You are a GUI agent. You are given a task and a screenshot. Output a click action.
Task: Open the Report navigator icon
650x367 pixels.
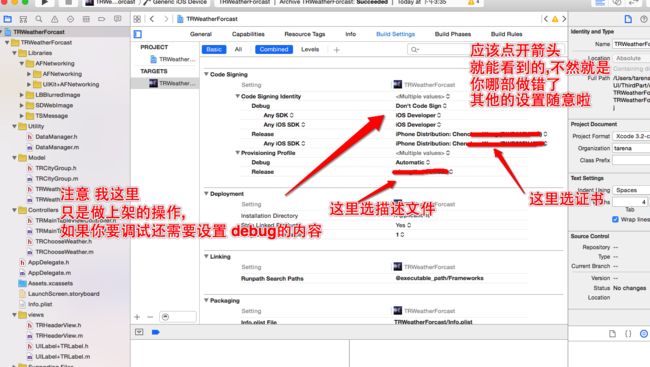[118, 19]
